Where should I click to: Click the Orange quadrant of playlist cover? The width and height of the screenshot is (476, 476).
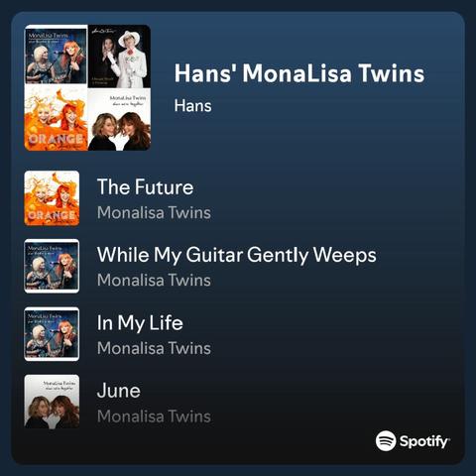(x=56, y=119)
